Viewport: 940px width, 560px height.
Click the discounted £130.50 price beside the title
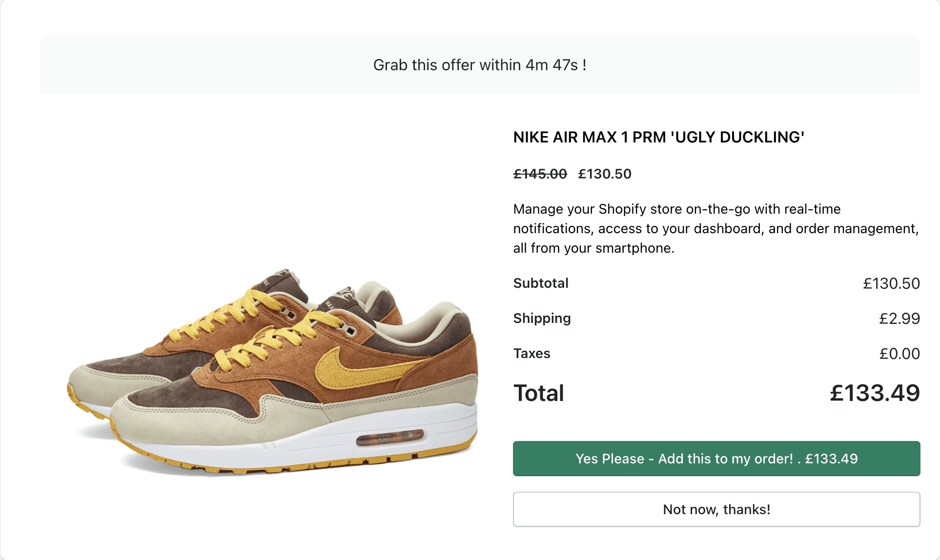point(605,174)
